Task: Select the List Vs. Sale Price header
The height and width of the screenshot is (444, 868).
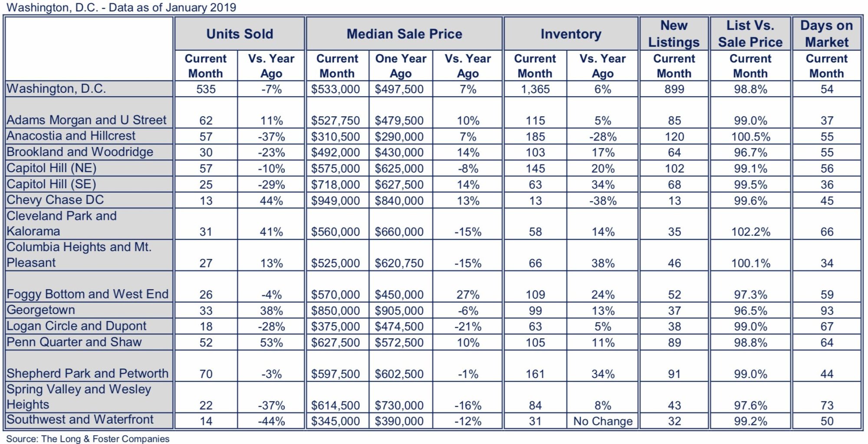Action: point(750,34)
